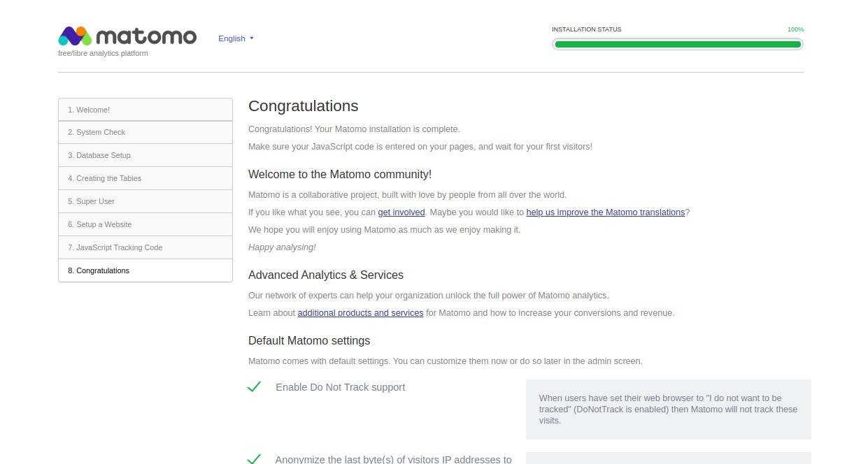Open the English language dropdown
Image resolution: width=868 pixels, height=464 pixels.
(236, 38)
